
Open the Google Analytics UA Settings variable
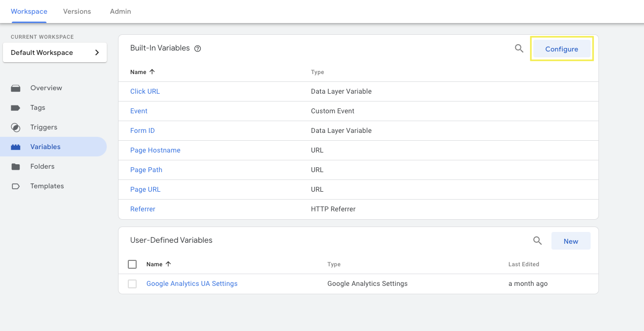coord(191,283)
